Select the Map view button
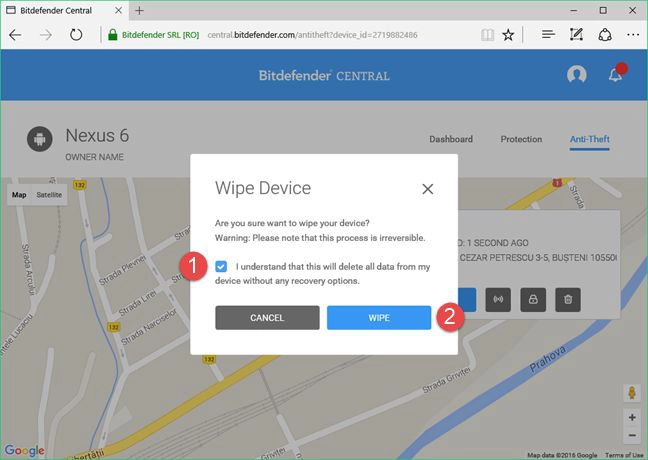 [19, 195]
